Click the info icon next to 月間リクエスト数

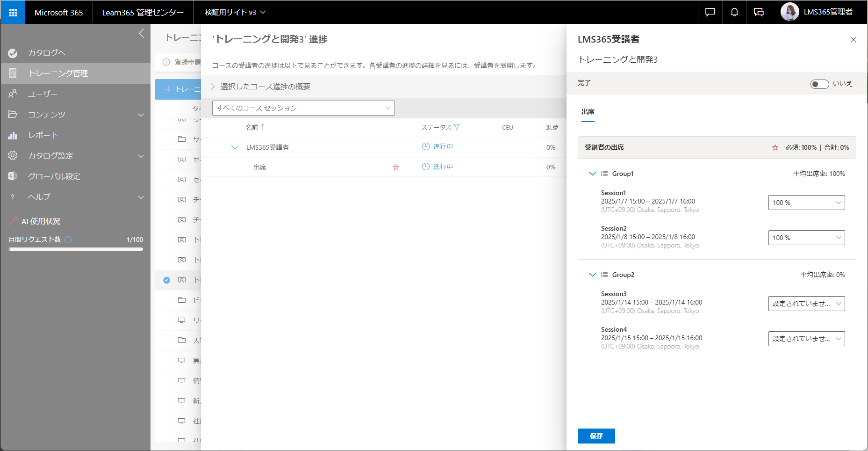tap(68, 240)
